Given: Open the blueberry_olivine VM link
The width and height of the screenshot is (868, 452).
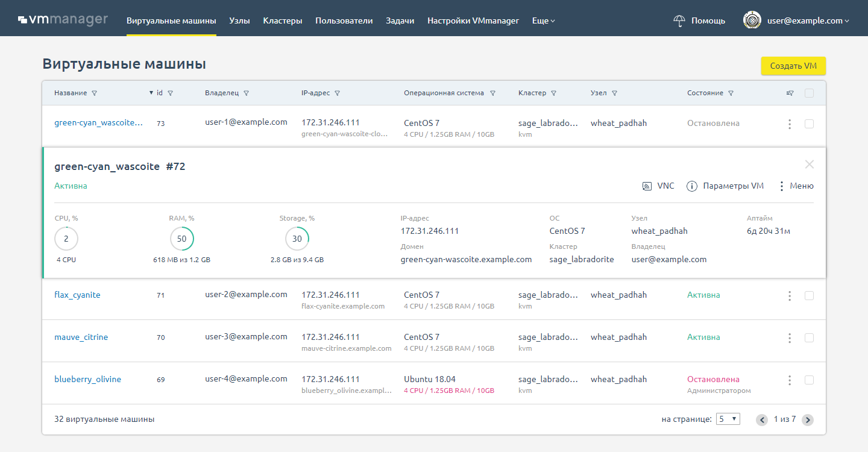Looking at the screenshot, I should tap(87, 380).
